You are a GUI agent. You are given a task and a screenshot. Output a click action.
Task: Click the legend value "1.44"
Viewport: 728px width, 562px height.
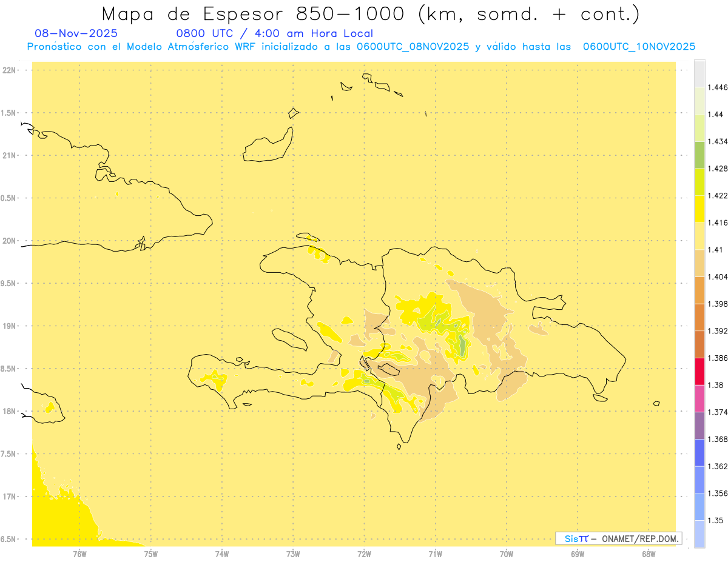click(x=716, y=115)
